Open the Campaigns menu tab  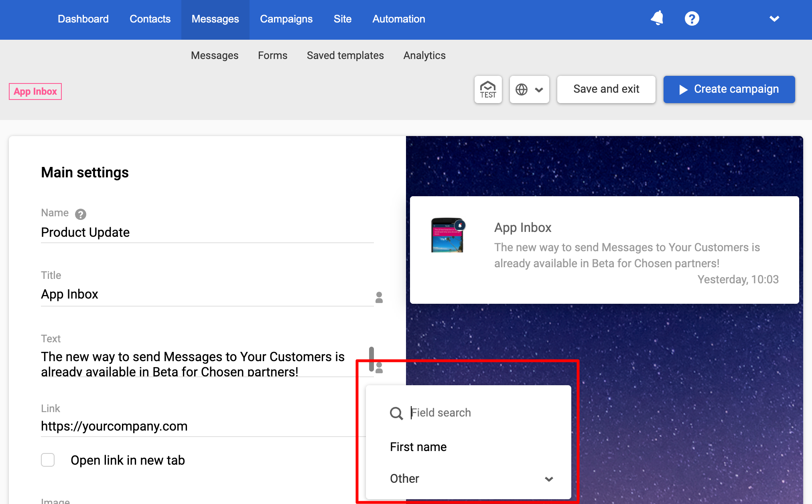tap(286, 19)
